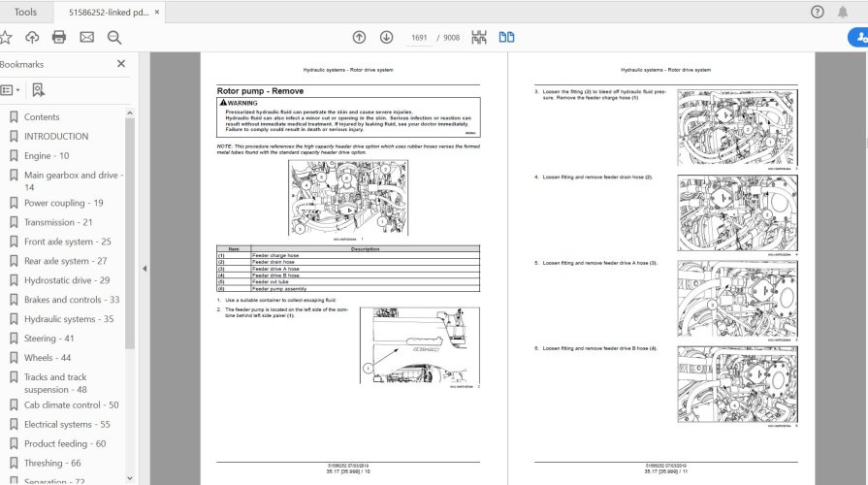Open Hydrostatic drive - 29 bookmark

67,280
